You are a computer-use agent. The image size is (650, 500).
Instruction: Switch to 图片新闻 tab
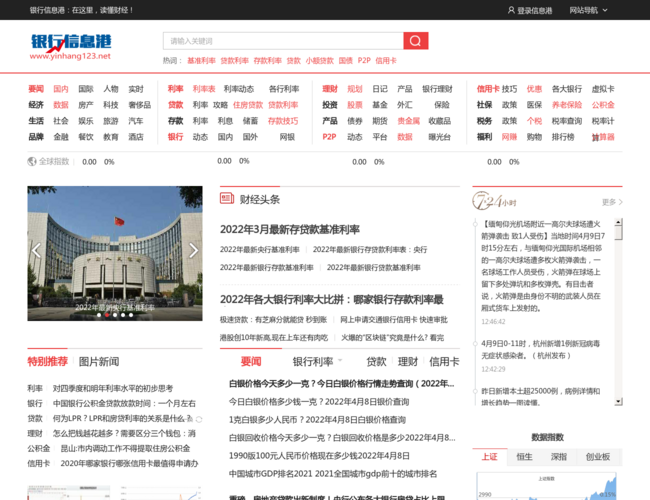(99, 362)
